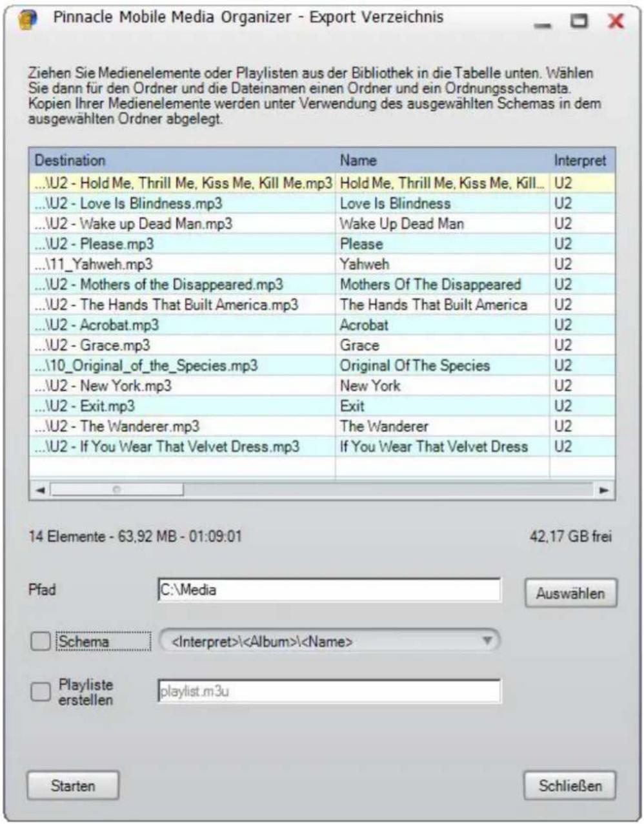Screen dimensions: 644x824
Task: Click the 14 Elemente - 63,92 MB summary text
Action: tap(135, 537)
